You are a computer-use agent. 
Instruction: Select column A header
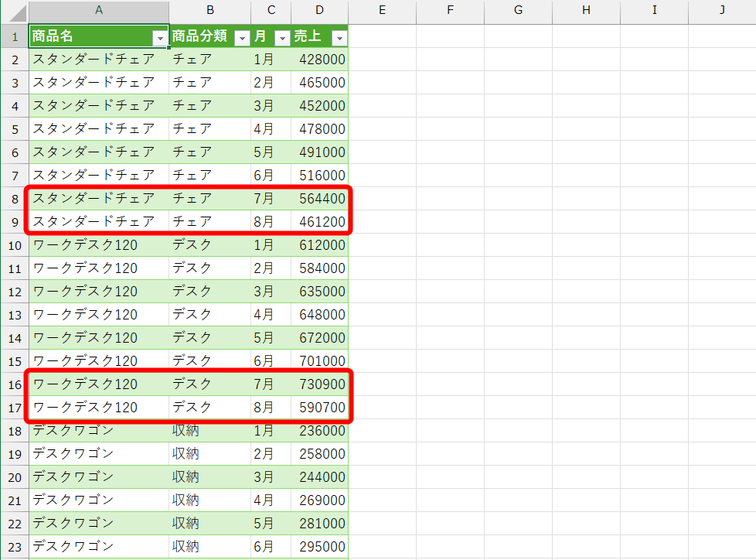99,11
